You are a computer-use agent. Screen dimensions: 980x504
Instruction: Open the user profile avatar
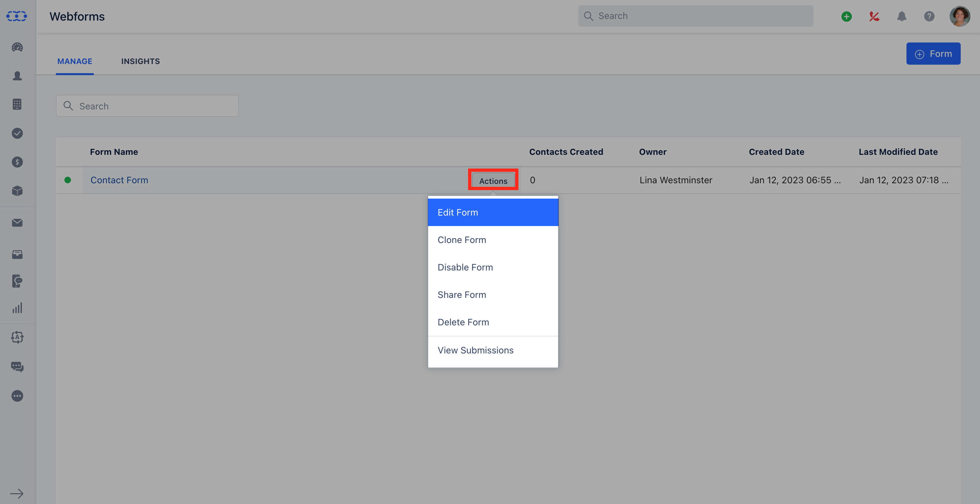959,16
